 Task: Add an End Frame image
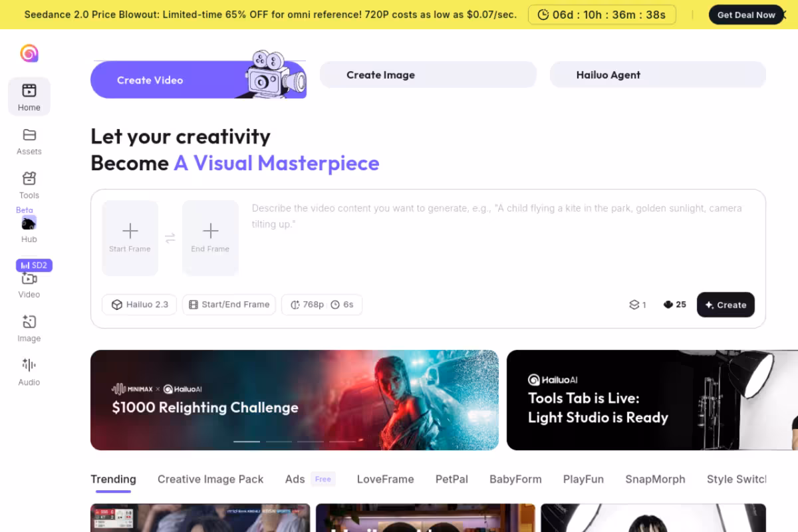click(210, 238)
